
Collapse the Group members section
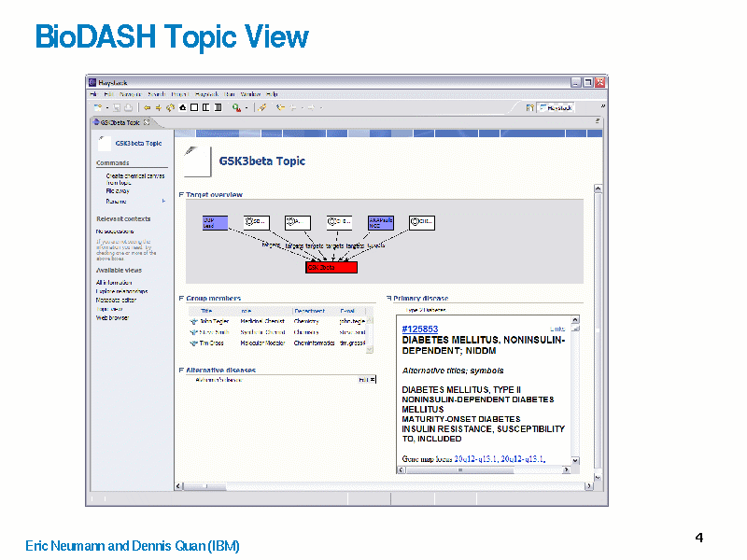181,299
